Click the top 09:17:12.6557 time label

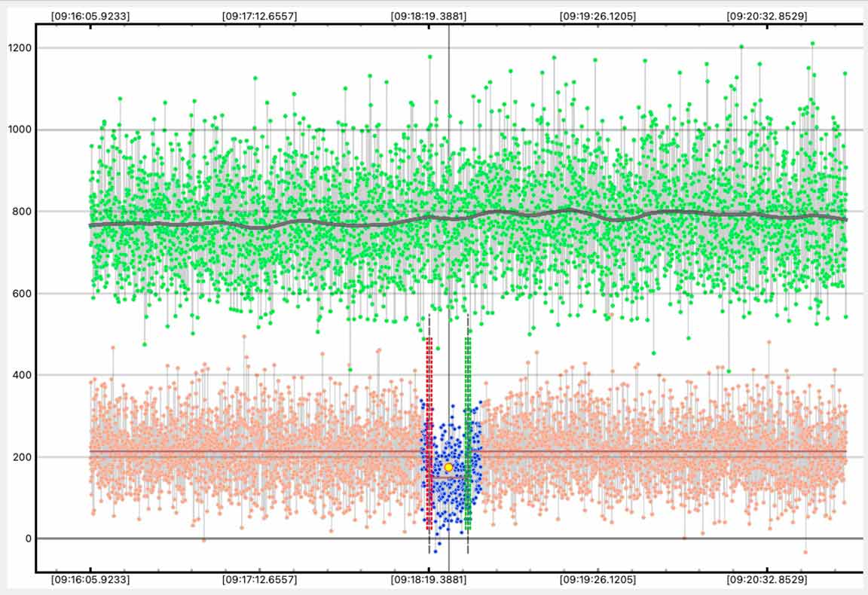click(260, 14)
